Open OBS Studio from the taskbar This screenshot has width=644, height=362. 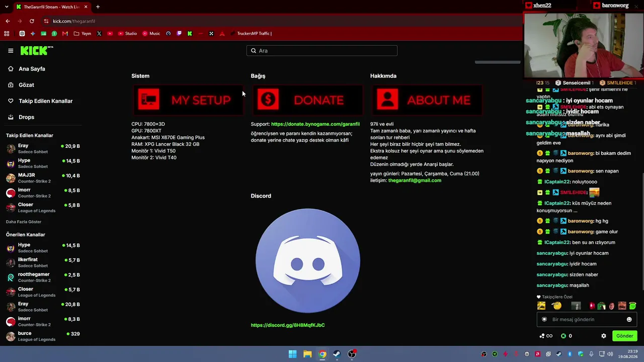[x=352, y=354]
